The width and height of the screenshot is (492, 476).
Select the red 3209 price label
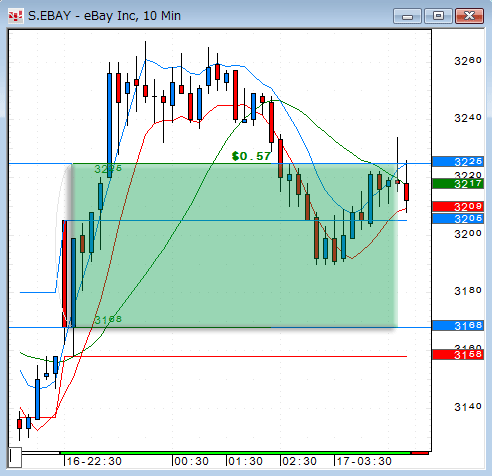(x=458, y=207)
